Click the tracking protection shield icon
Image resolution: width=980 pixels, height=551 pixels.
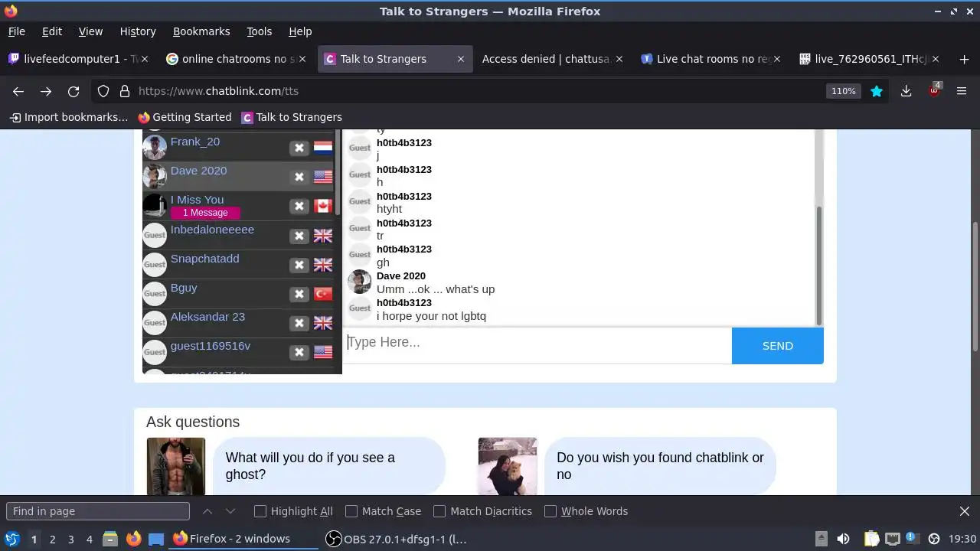click(x=103, y=91)
